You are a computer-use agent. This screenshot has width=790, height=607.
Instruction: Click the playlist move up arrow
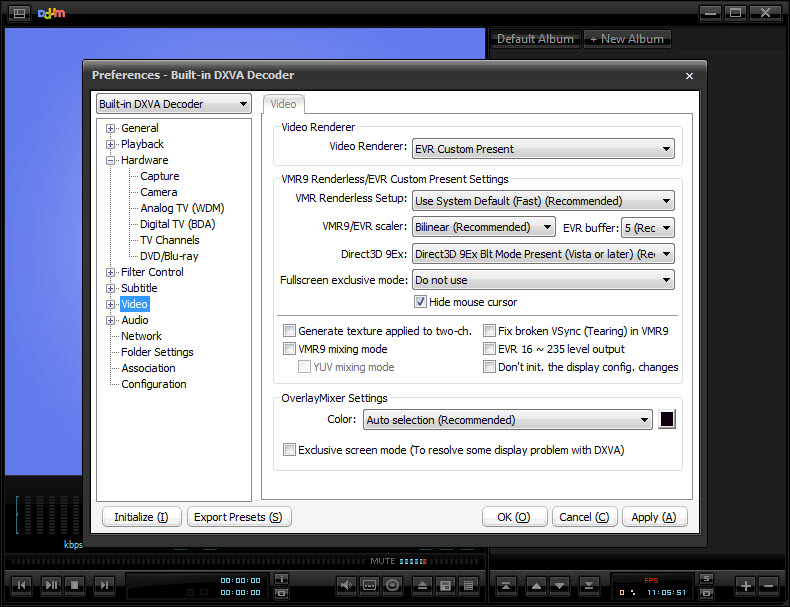tap(536, 585)
